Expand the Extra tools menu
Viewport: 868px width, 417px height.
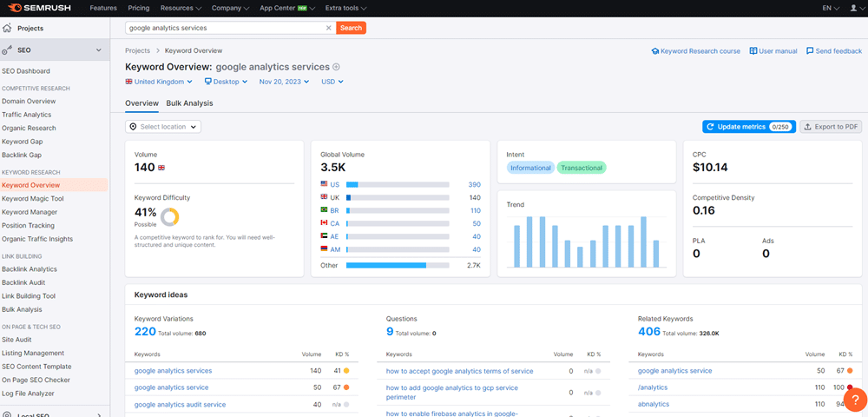pos(346,9)
